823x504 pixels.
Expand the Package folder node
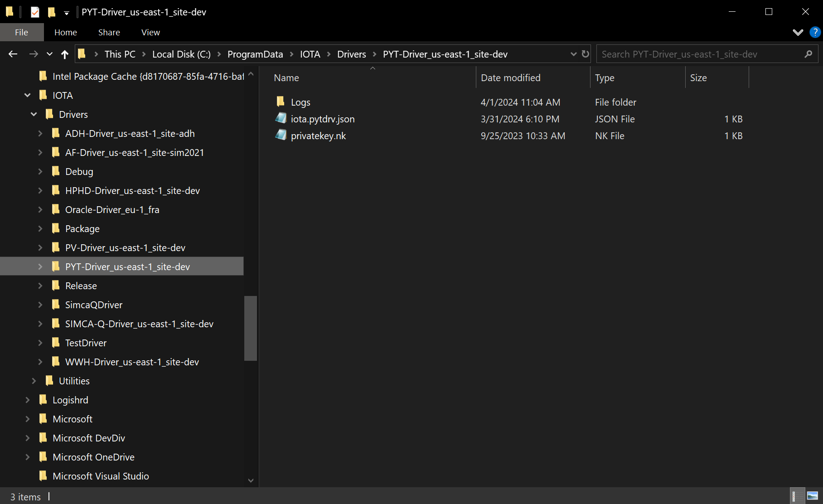(x=40, y=228)
